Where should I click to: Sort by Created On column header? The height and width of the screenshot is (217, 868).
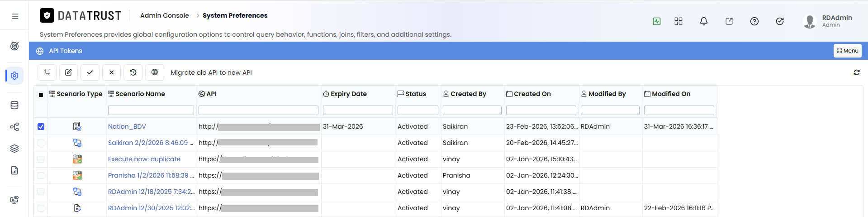(x=528, y=94)
